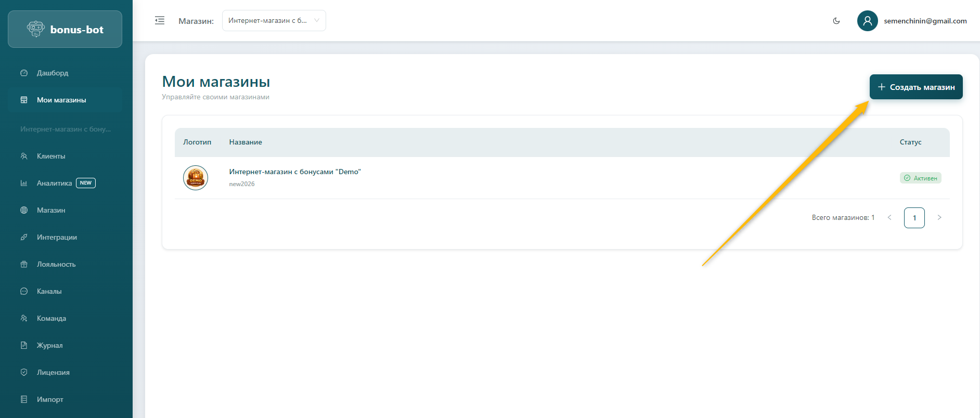Open the Интеграции plug icon

[24, 237]
